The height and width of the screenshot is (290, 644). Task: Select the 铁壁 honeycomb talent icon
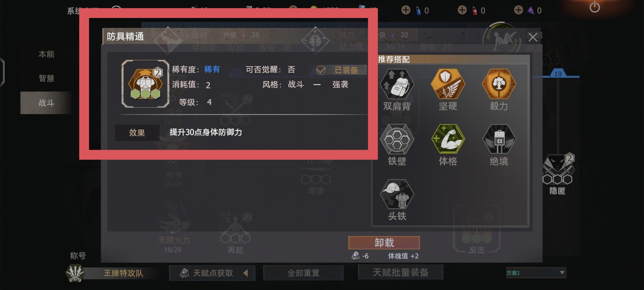tap(397, 139)
